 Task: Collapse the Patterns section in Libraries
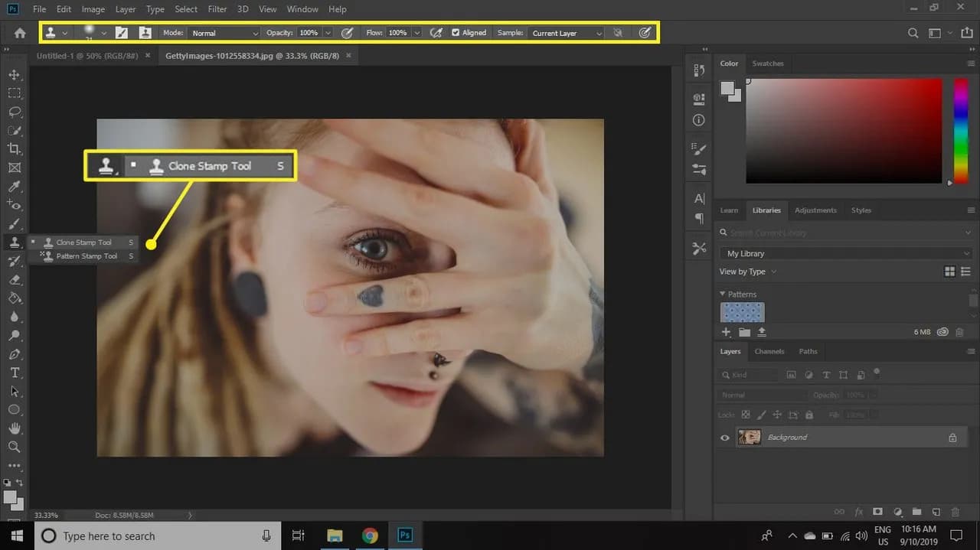722,294
